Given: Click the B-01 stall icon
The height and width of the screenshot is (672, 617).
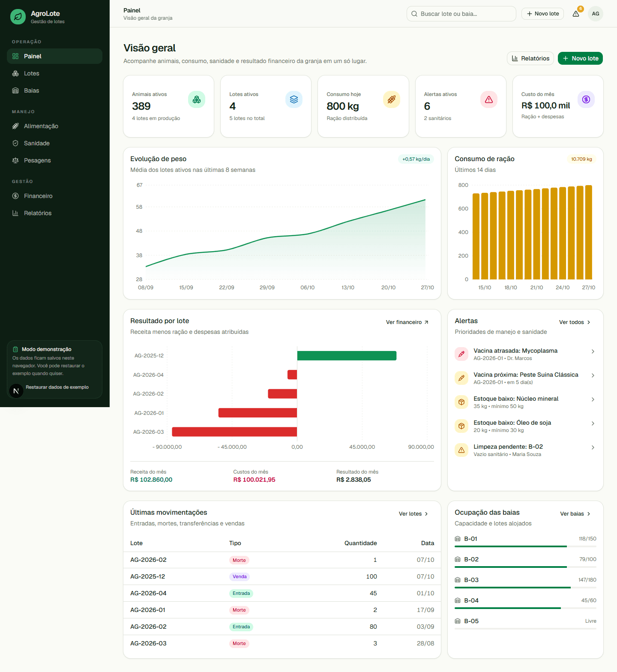Looking at the screenshot, I should click(x=458, y=539).
